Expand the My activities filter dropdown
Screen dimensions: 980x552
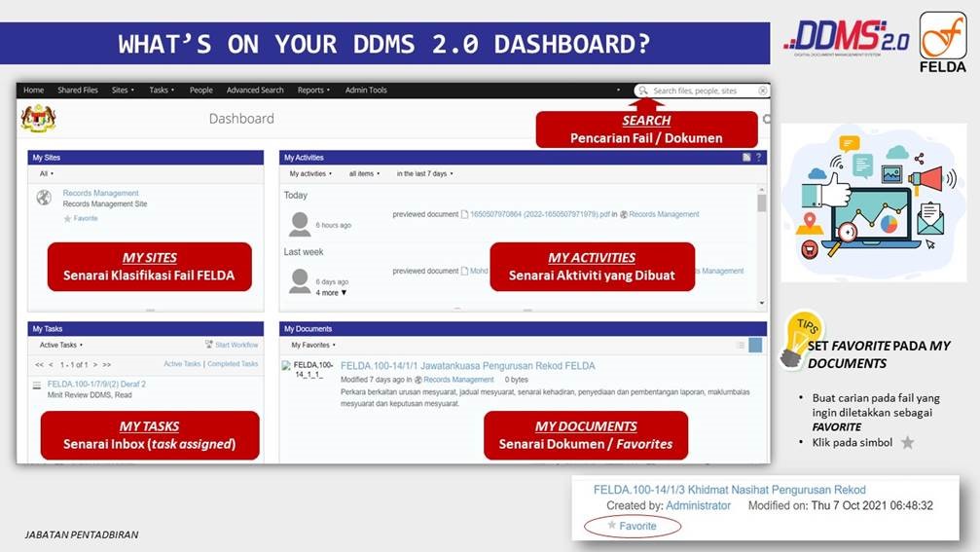(x=310, y=174)
